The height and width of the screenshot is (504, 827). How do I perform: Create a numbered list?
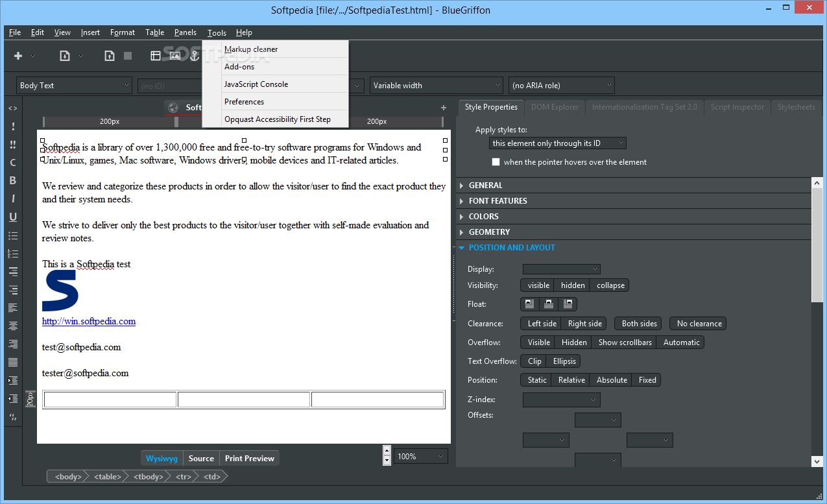pyautogui.click(x=13, y=254)
